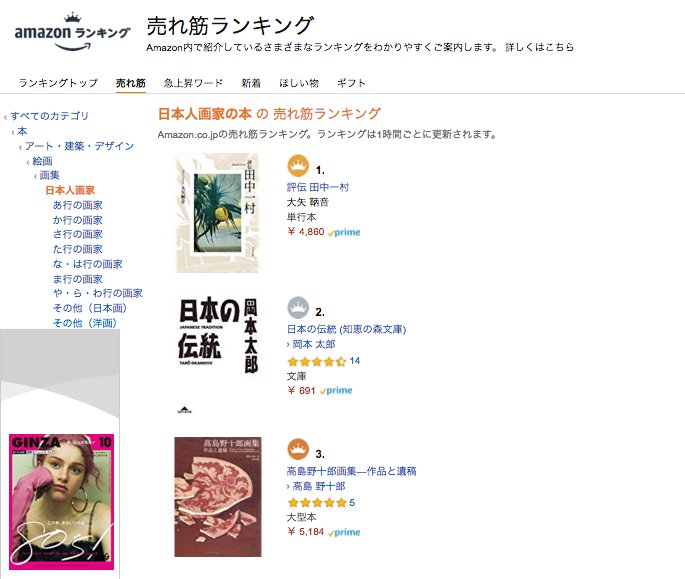Click the star rating of 日本の伝統

317,361
